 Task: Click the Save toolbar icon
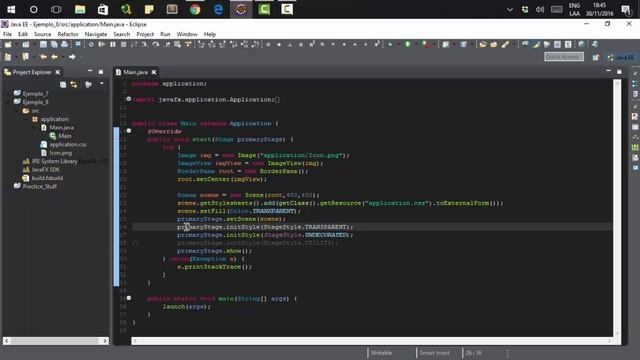(x=43, y=44)
